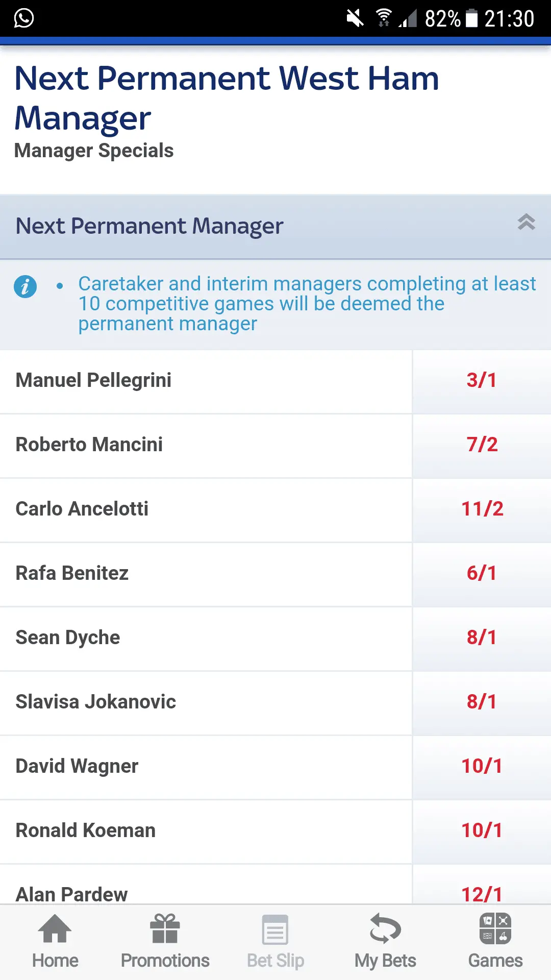Select Manuel Pellegrini odds 3/1

point(482,381)
